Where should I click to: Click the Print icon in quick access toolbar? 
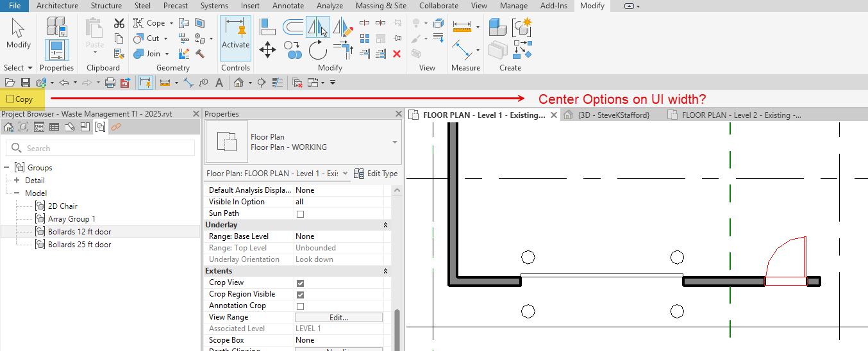click(x=110, y=83)
